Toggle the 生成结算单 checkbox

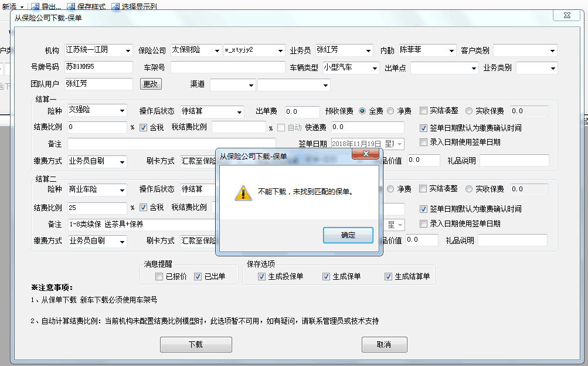(388, 277)
